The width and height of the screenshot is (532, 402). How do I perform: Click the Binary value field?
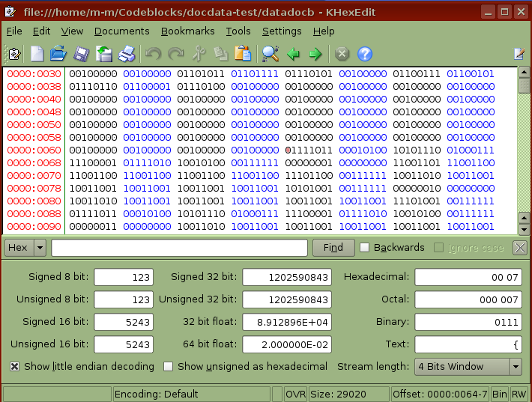click(468, 322)
